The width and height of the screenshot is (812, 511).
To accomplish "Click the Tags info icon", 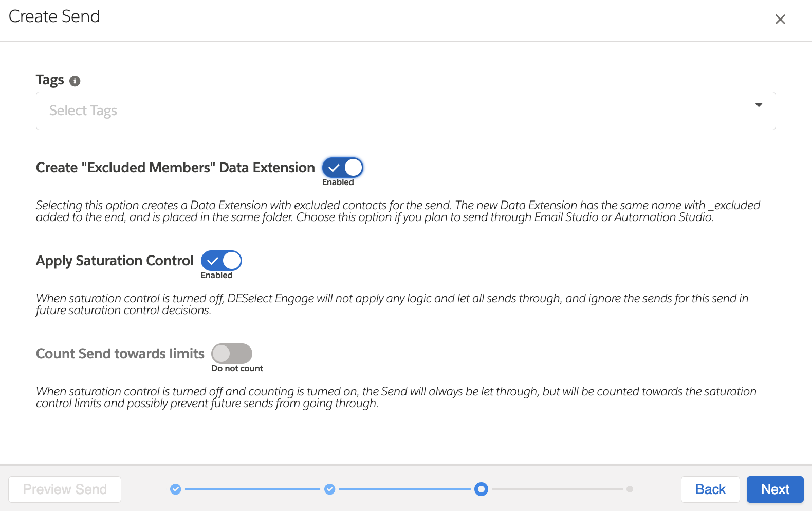I will click(x=75, y=81).
